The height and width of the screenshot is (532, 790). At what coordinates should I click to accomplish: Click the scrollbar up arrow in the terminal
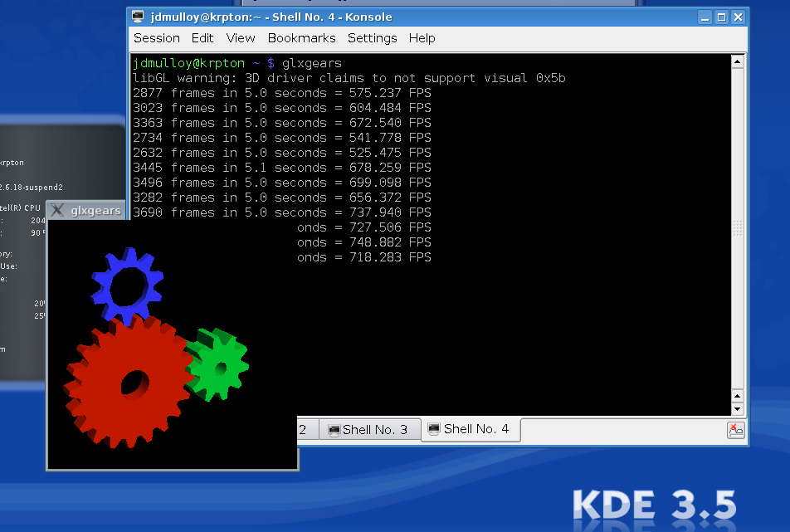click(x=737, y=61)
